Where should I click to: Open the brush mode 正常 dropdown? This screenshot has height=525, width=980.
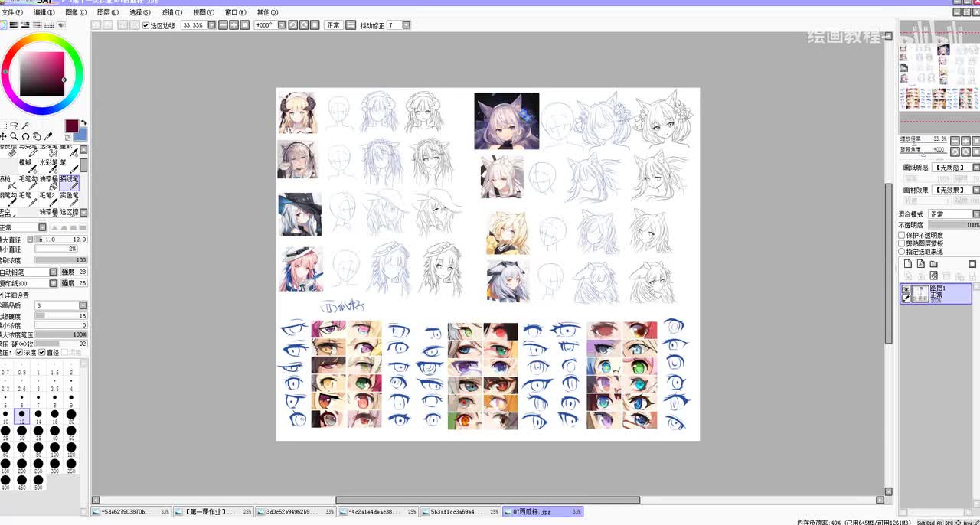[x=42, y=227]
